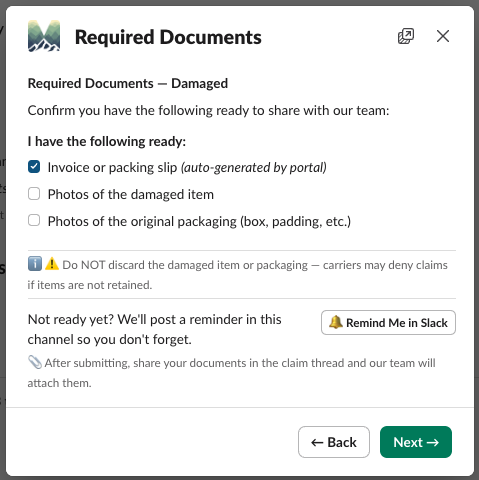The image size is (479, 480).
Task: Click the 'Required Documents — Damaged' heading
Action: (x=128, y=83)
